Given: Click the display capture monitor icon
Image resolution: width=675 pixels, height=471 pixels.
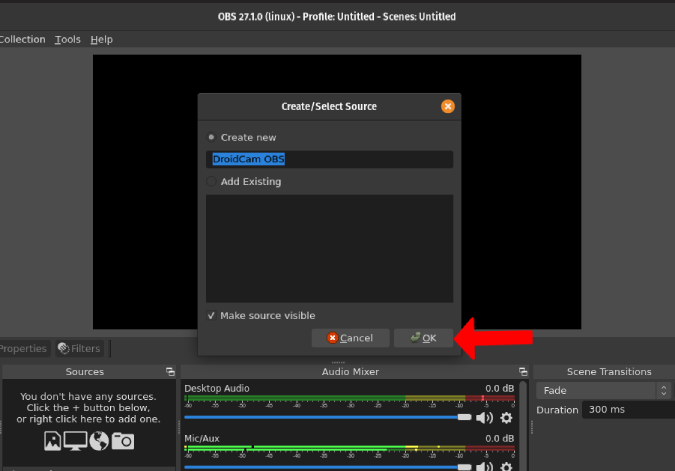Looking at the screenshot, I should 75,441.
